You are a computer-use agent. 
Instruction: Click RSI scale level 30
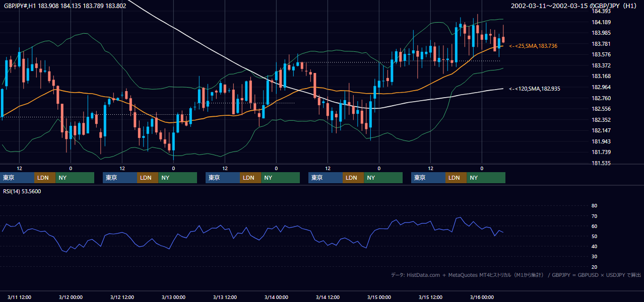(594, 257)
